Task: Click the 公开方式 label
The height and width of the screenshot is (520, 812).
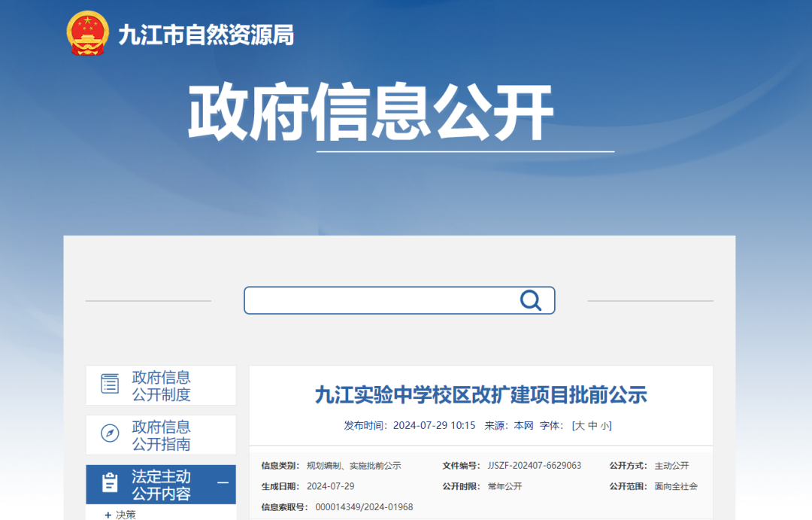Action: point(628,466)
